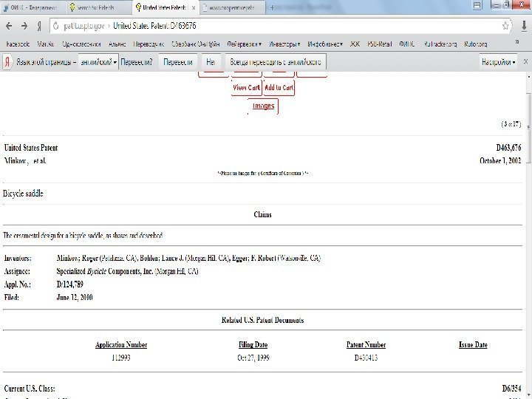This screenshot has width=532, height=399.
Task: Click the Issue Date column header
Action: click(473, 345)
